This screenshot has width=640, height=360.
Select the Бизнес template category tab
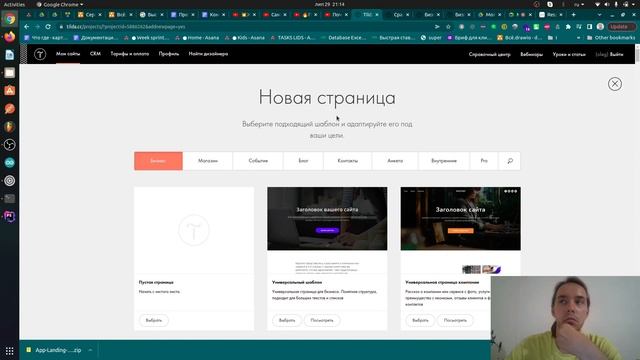coord(158,161)
